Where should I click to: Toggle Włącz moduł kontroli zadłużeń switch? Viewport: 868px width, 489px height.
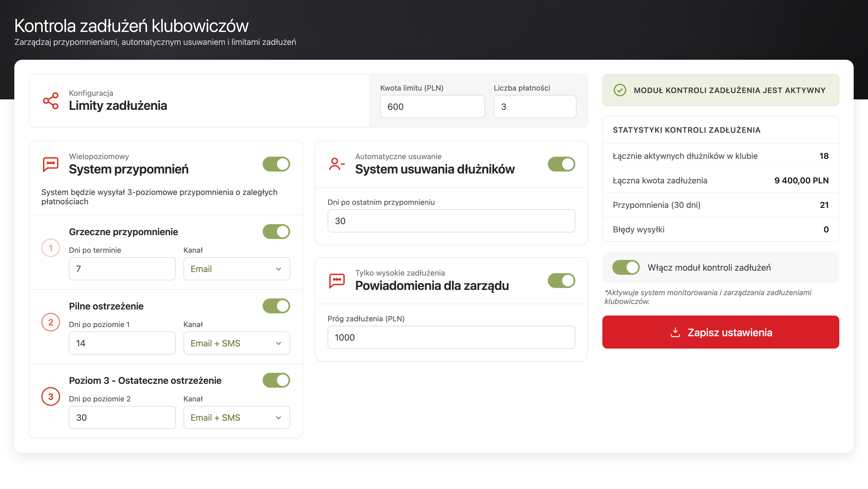click(x=626, y=267)
